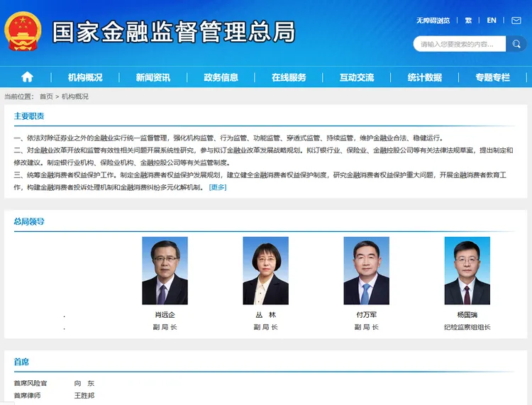
Task: Click the [更多] link under 主要职责
Action: coord(218,187)
